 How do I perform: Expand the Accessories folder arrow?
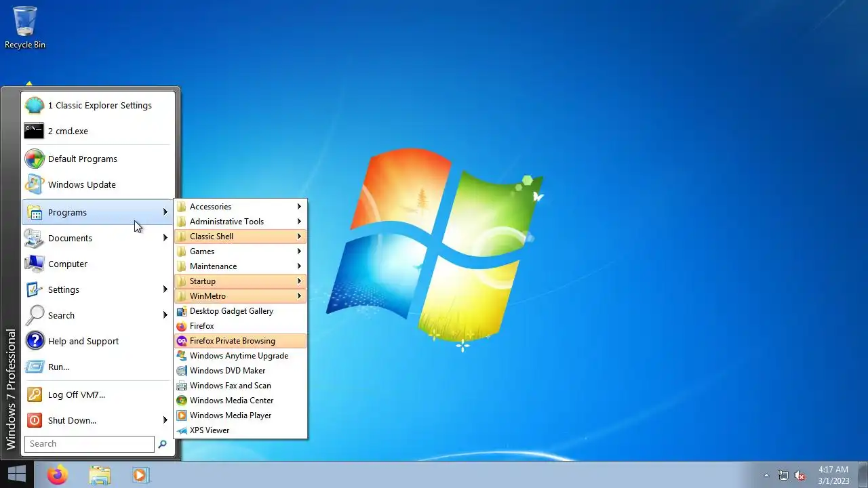click(x=299, y=207)
